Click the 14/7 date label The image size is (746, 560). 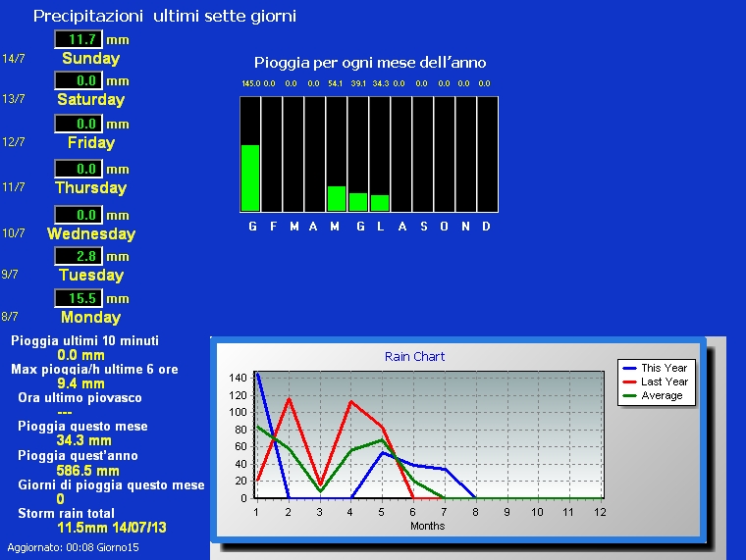14,59
